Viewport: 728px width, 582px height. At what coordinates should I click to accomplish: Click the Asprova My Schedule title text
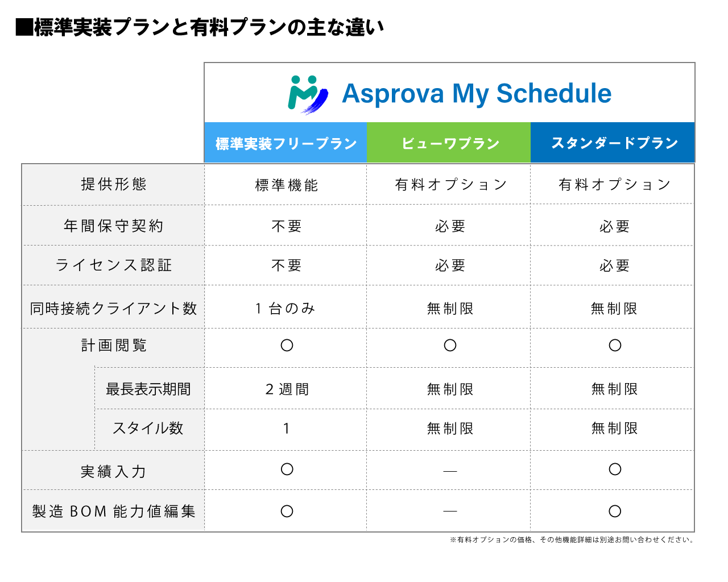[477, 94]
